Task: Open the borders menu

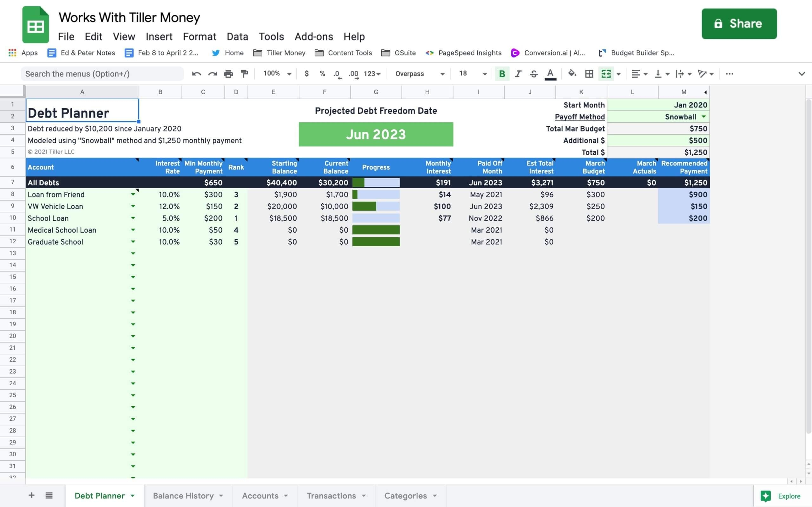Action: pos(589,74)
